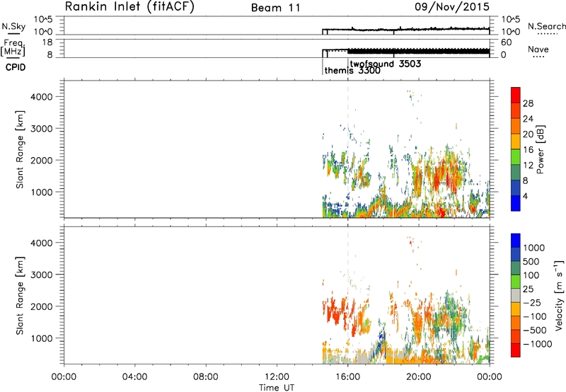
Task: Click the '20:00' time axis label
Action: pyautogui.click(x=419, y=377)
